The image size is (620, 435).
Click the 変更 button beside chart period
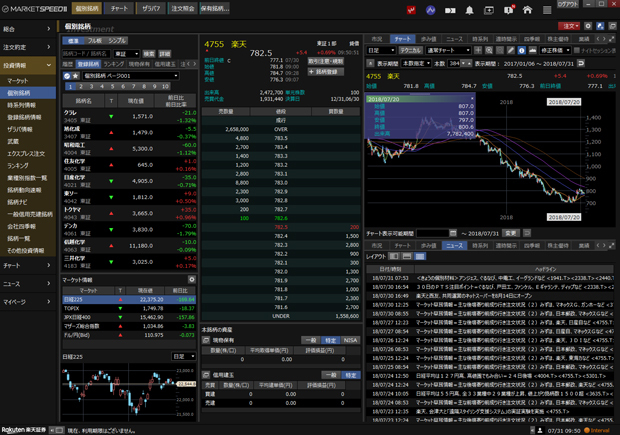(510, 233)
